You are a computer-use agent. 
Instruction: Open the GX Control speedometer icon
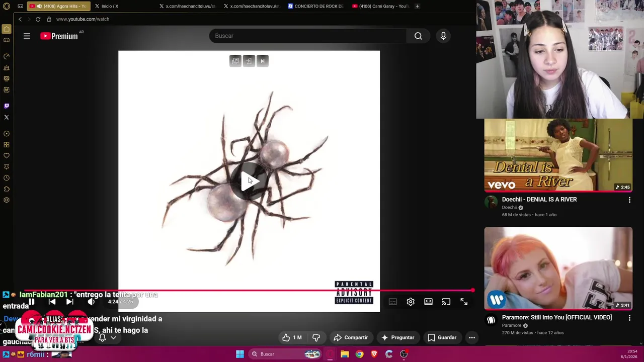[7, 56]
